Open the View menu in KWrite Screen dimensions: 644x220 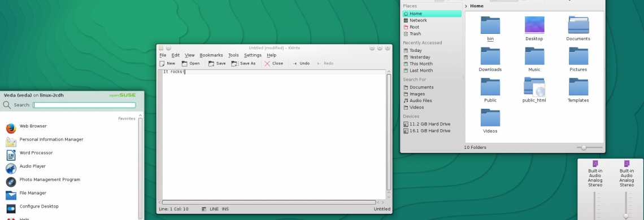tap(189, 55)
